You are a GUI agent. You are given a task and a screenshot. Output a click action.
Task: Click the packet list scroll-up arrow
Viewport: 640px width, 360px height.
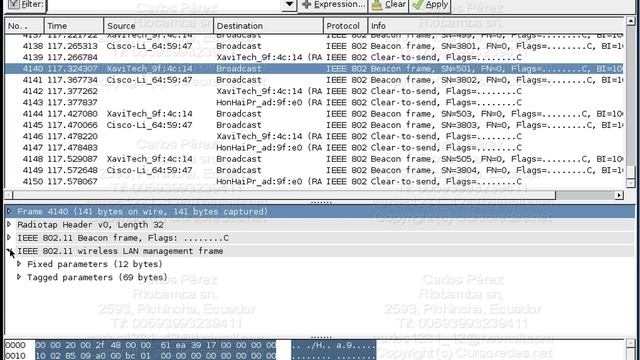click(x=631, y=20)
